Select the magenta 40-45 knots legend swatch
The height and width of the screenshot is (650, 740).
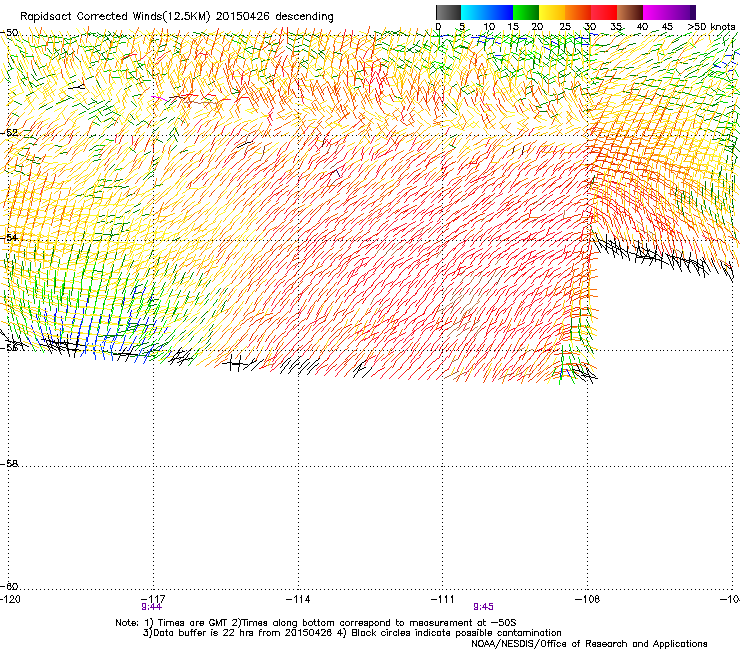click(x=656, y=12)
